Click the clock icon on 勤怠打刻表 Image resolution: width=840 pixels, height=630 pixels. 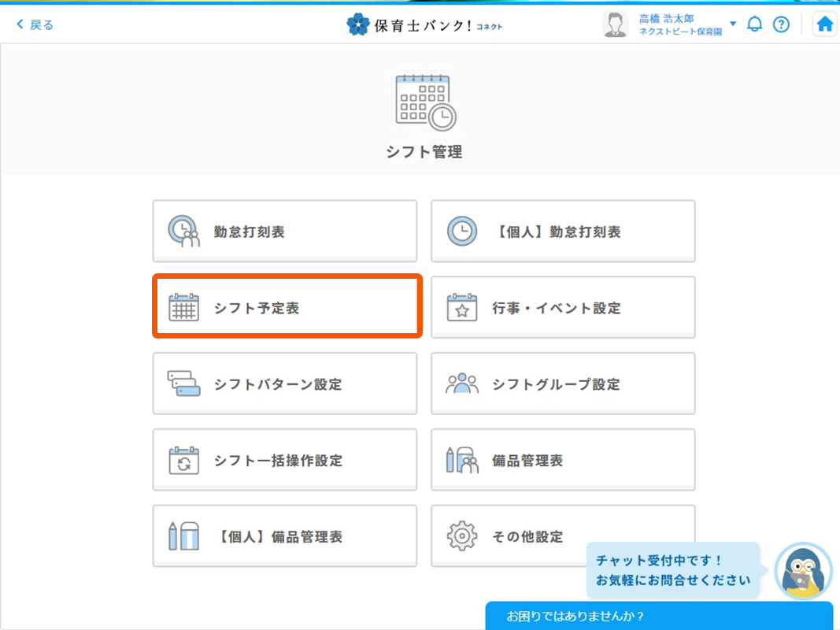pos(183,231)
